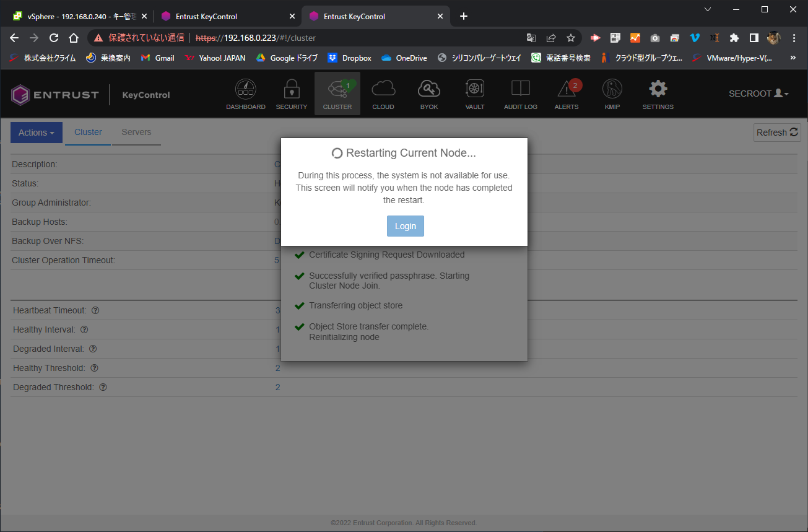This screenshot has height=532, width=808.
Task: Show help for Heartbeat Timeout
Action: click(x=95, y=310)
